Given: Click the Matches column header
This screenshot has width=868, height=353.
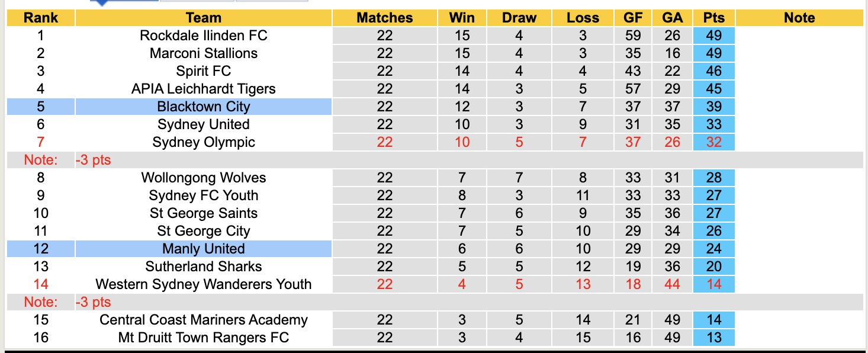Looking at the screenshot, I should pos(384,18).
